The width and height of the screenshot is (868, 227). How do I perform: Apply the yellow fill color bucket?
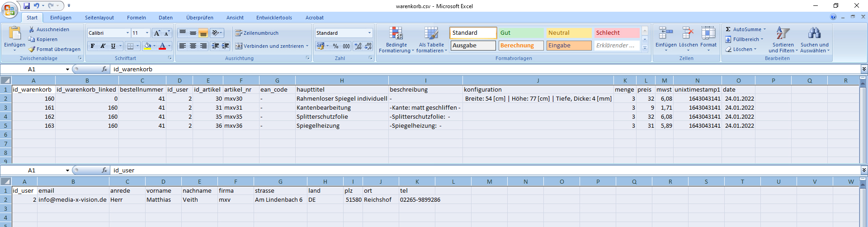click(x=147, y=46)
